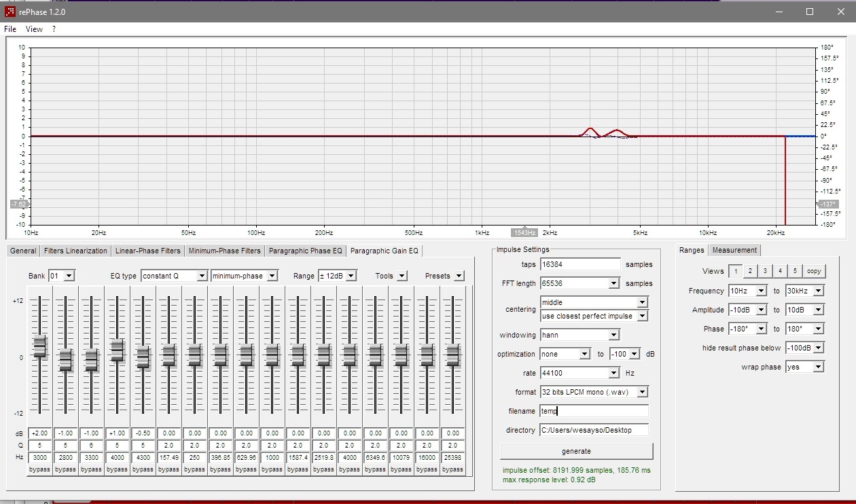This screenshot has height=504, width=856.
Task: Open the Phase 180° dropdown
Action: click(x=804, y=329)
